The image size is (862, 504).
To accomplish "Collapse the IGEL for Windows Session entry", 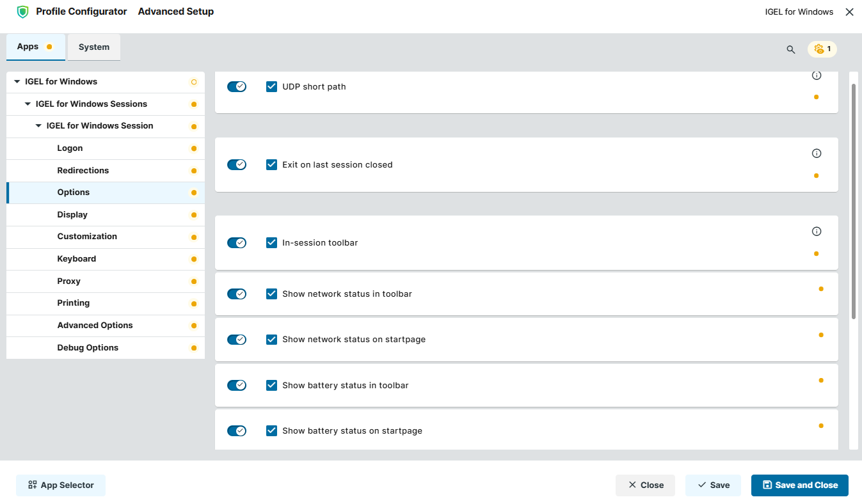I will tap(38, 125).
